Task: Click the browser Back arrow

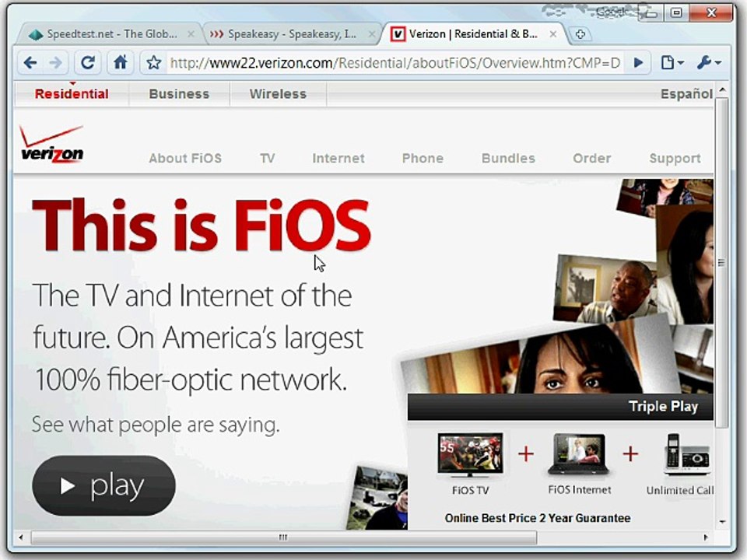Action: click(x=30, y=62)
